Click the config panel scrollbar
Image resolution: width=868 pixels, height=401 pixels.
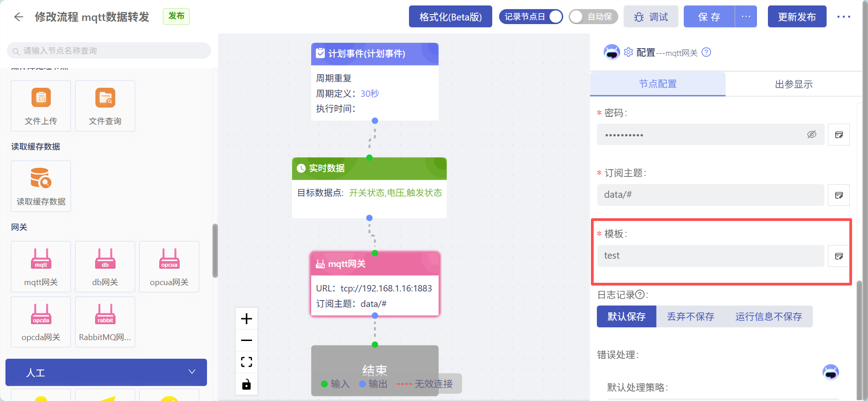(859, 340)
